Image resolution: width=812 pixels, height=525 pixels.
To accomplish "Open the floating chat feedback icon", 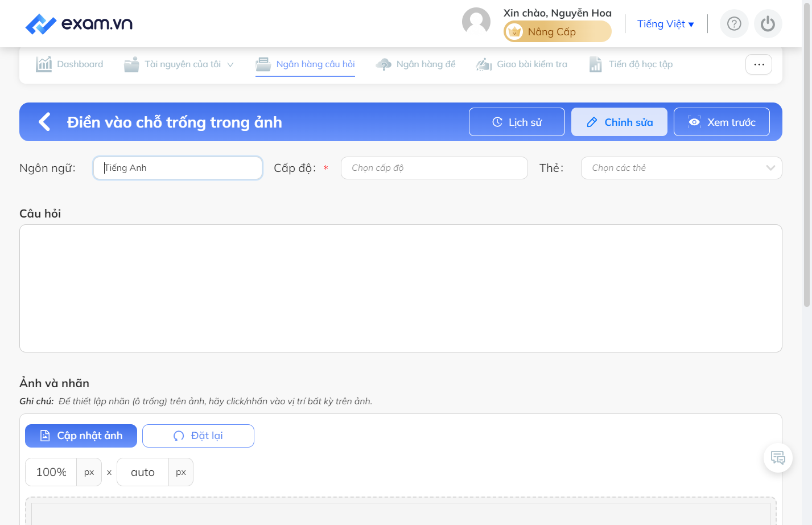I will [778, 458].
